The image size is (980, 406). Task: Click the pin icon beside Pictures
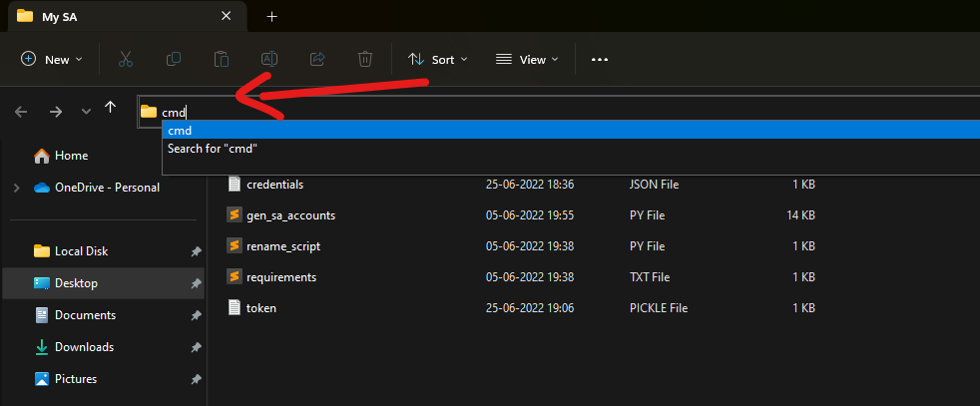pyautogui.click(x=196, y=379)
